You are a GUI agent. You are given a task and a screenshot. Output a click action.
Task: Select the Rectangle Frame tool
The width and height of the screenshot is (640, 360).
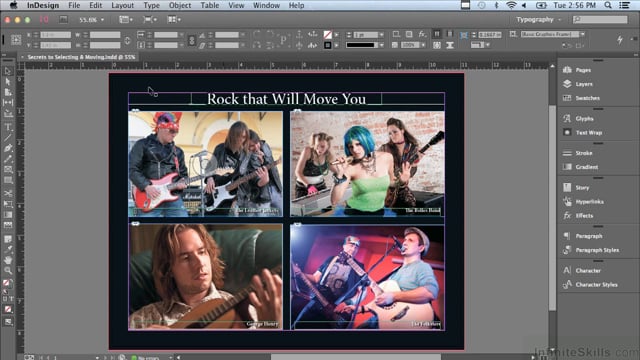8,169
